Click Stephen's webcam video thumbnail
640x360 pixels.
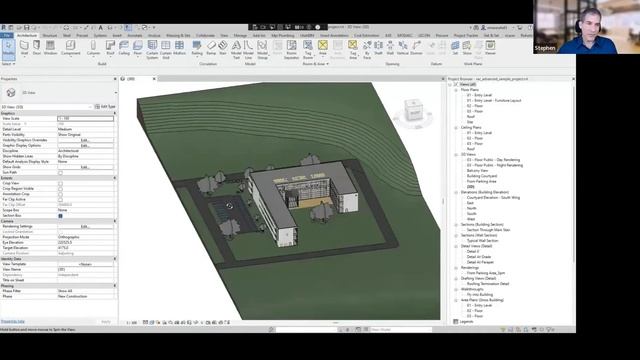[587, 27]
